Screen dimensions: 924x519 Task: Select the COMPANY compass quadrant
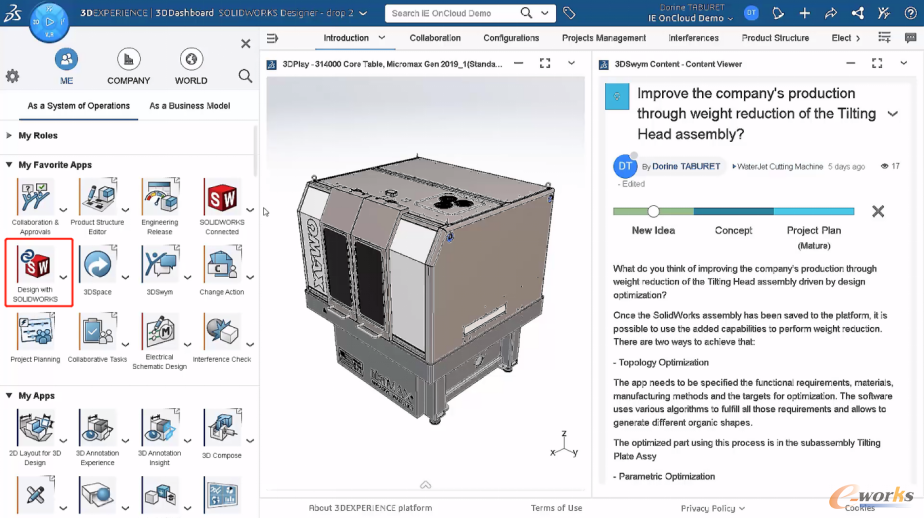pyautogui.click(x=128, y=67)
